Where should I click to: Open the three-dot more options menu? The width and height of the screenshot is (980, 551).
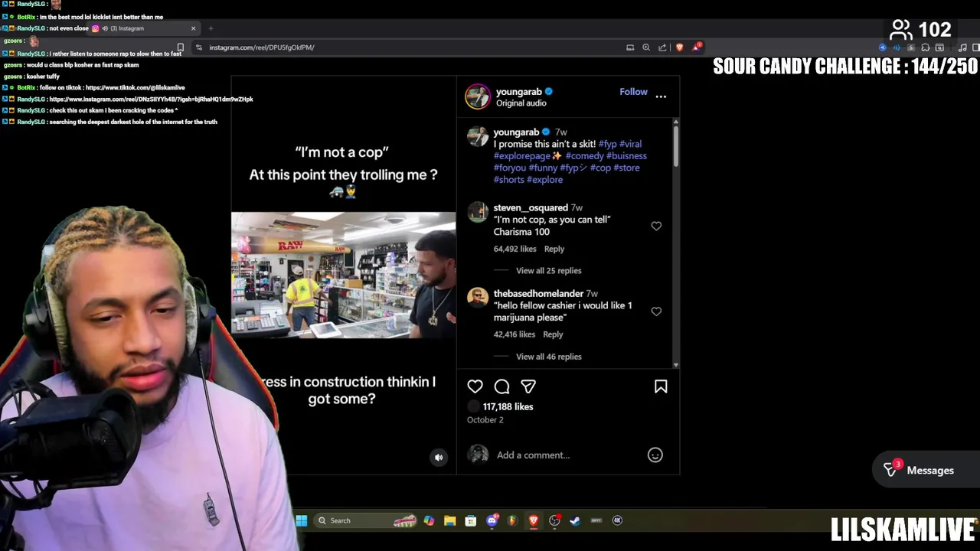[x=661, y=96]
